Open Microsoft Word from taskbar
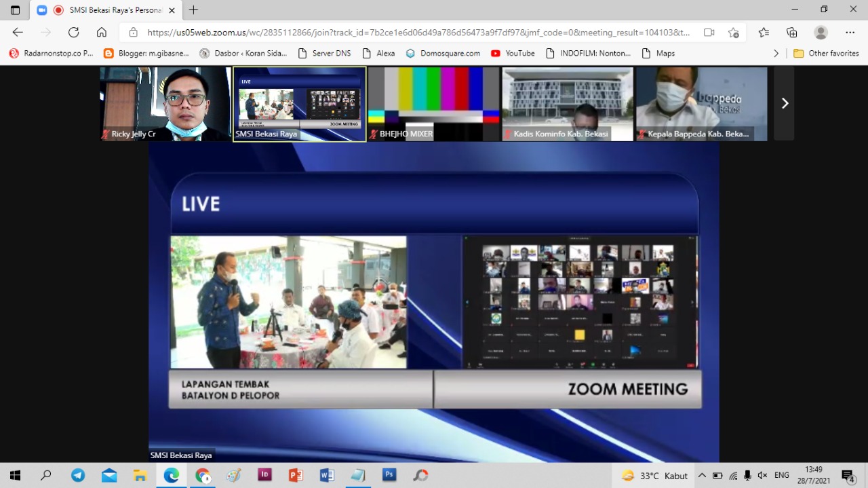868x488 pixels. point(327,475)
